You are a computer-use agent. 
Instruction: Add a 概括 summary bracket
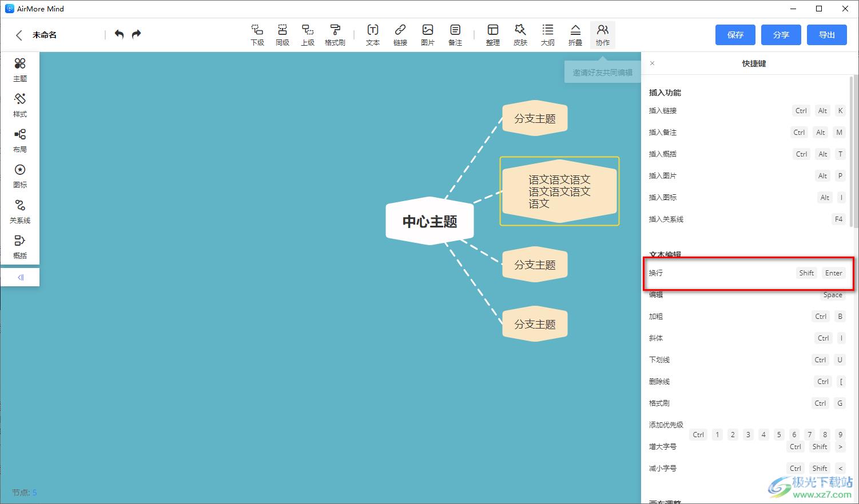coord(20,247)
